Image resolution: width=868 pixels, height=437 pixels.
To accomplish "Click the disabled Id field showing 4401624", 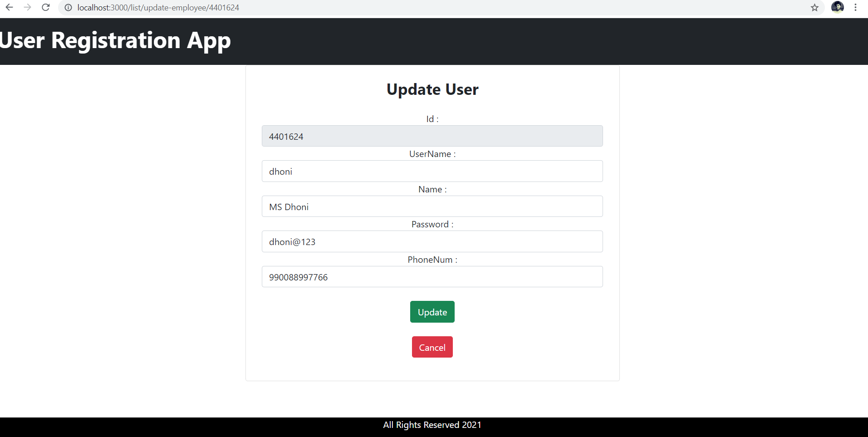I will pyautogui.click(x=432, y=136).
